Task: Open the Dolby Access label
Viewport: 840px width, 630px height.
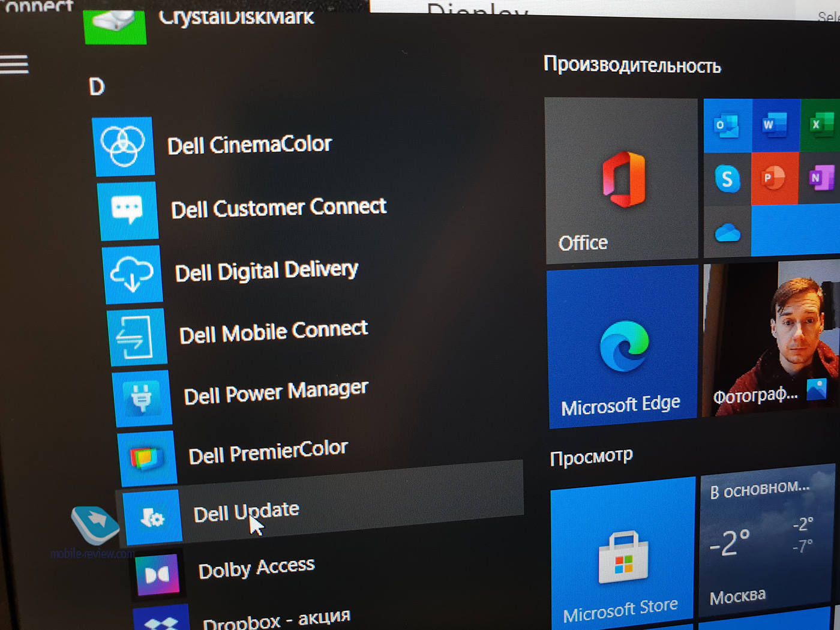Action: [x=256, y=568]
